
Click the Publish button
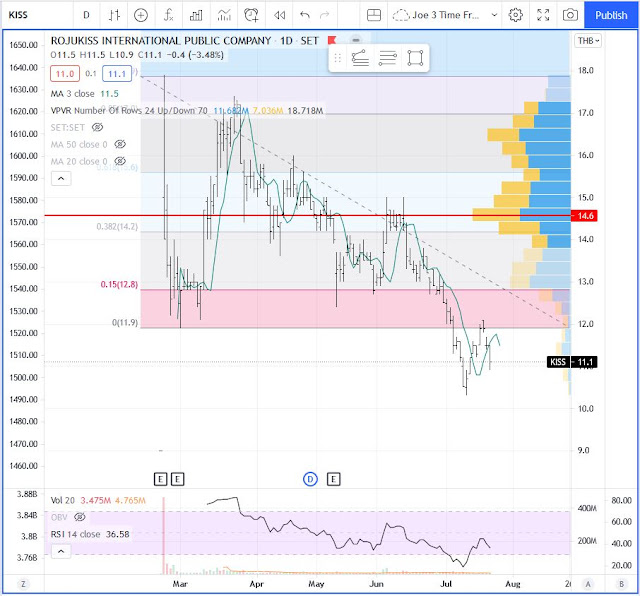pyautogui.click(x=611, y=15)
